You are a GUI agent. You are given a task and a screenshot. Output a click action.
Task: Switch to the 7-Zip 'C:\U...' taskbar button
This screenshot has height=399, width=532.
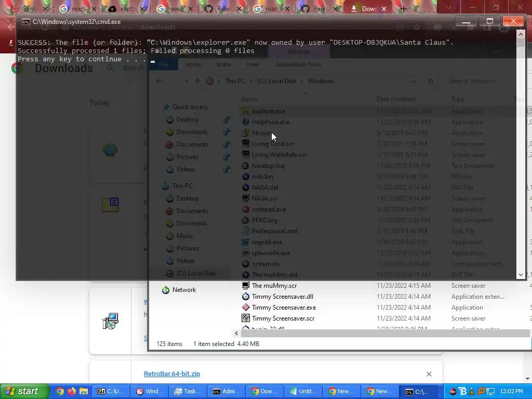111,392
